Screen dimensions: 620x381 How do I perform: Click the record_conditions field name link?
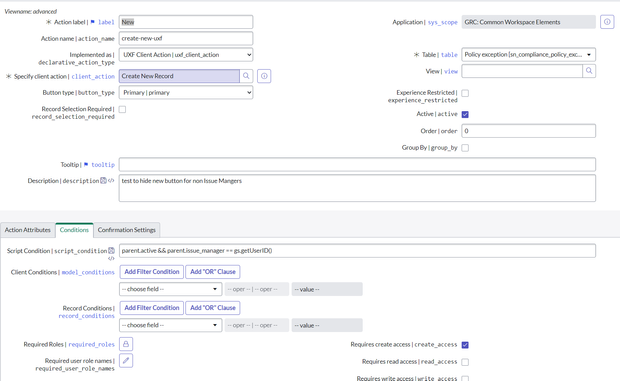[x=86, y=316]
